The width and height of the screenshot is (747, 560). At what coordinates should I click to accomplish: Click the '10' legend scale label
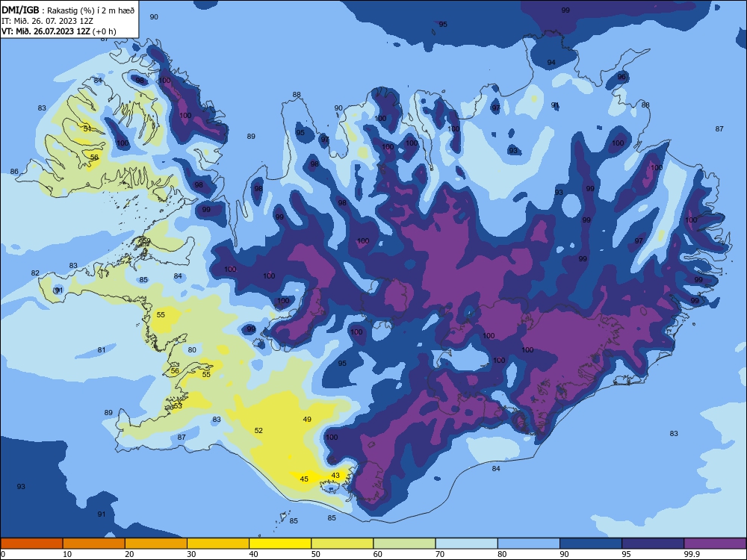pos(67,554)
